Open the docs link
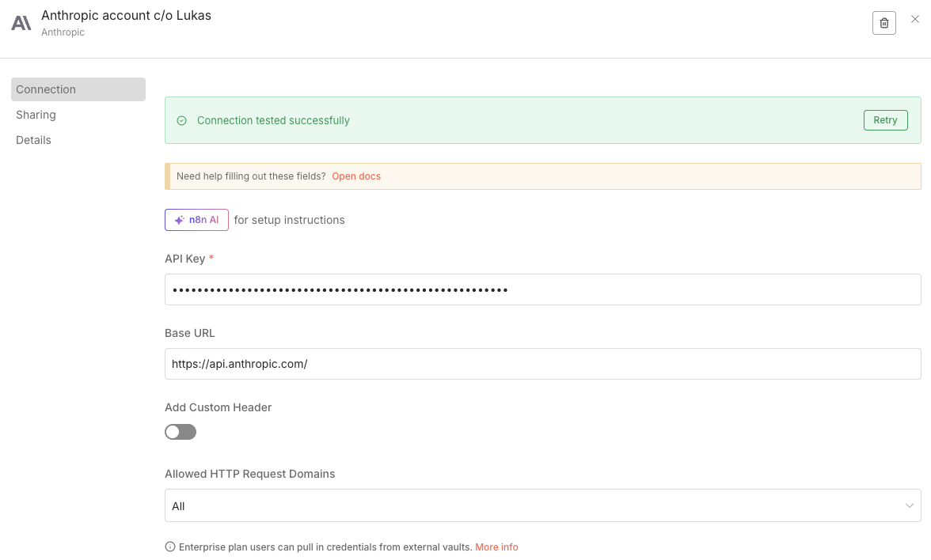931x560 pixels. point(356,176)
